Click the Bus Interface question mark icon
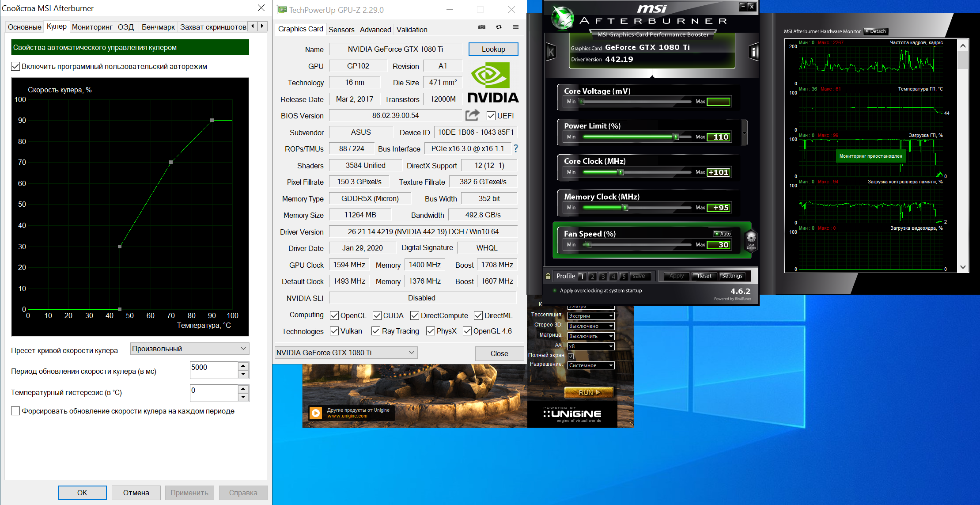Screen dimensions: 980x505 515,149
